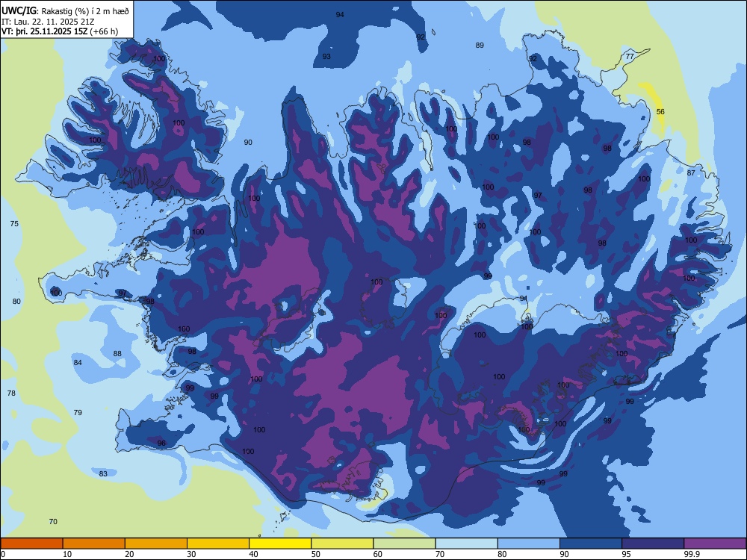The width and height of the screenshot is (747, 560).
Task: Click the legend tick label 40
Action: point(253,554)
